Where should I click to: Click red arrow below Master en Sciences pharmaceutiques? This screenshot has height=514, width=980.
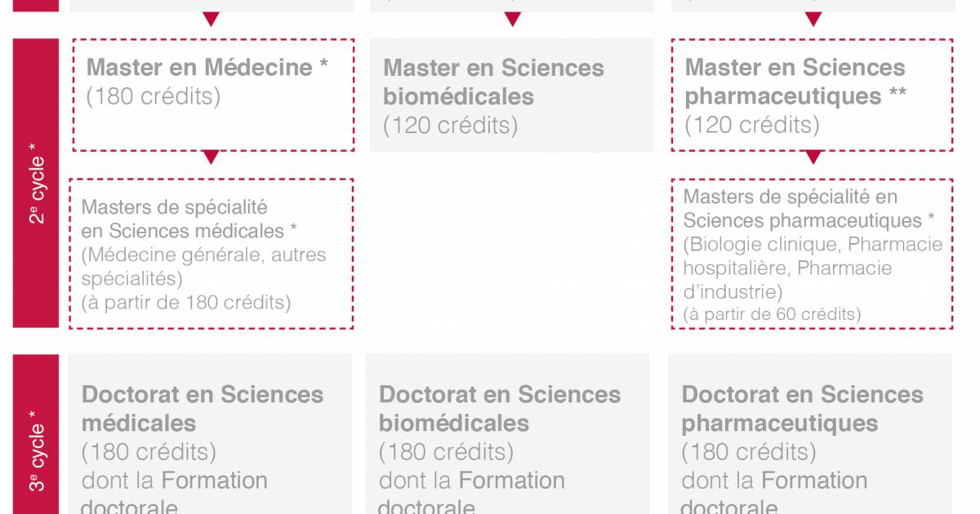pos(813,157)
